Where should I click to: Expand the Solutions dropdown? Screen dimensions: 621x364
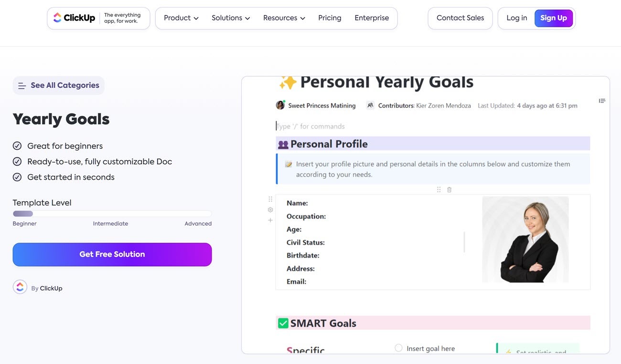click(231, 18)
